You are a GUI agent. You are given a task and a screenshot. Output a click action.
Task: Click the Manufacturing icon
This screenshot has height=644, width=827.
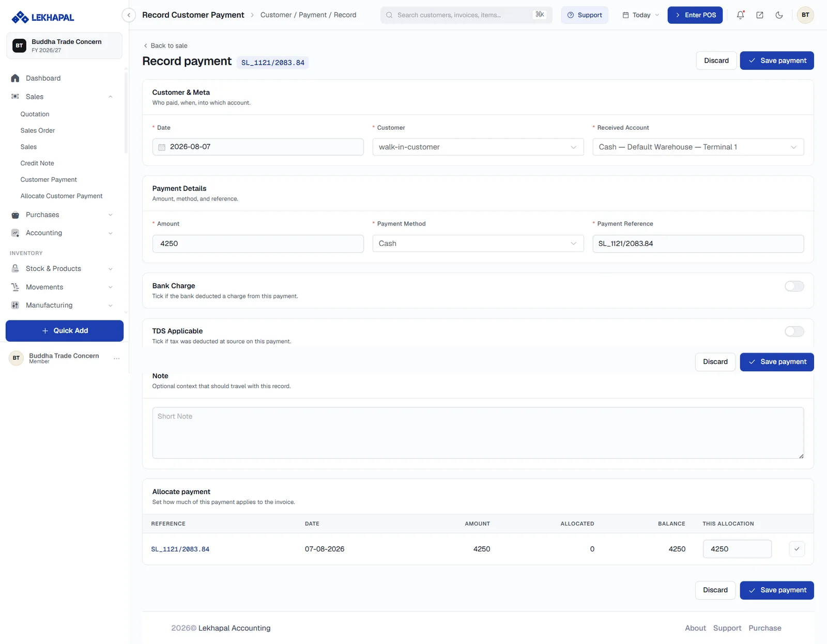pos(16,305)
